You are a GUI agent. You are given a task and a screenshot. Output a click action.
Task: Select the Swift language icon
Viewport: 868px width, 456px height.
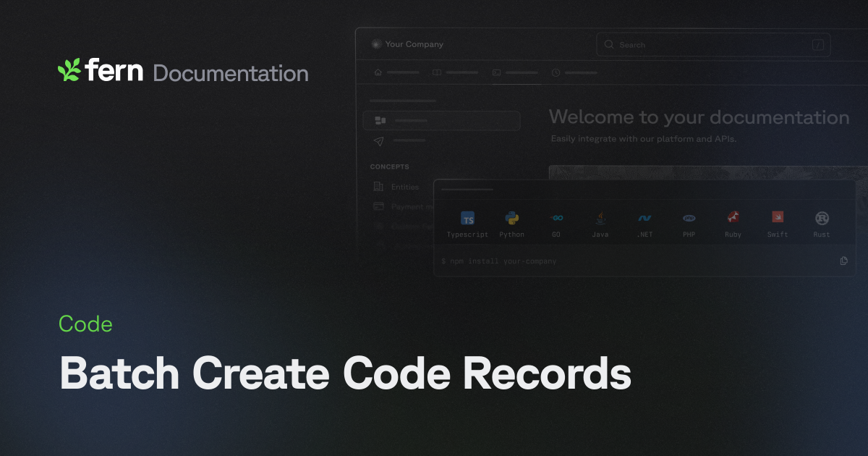pos(778,217)
